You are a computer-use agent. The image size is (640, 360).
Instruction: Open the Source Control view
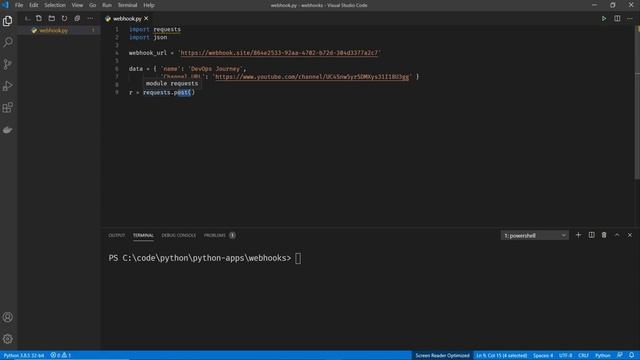[x=8, y=64]
